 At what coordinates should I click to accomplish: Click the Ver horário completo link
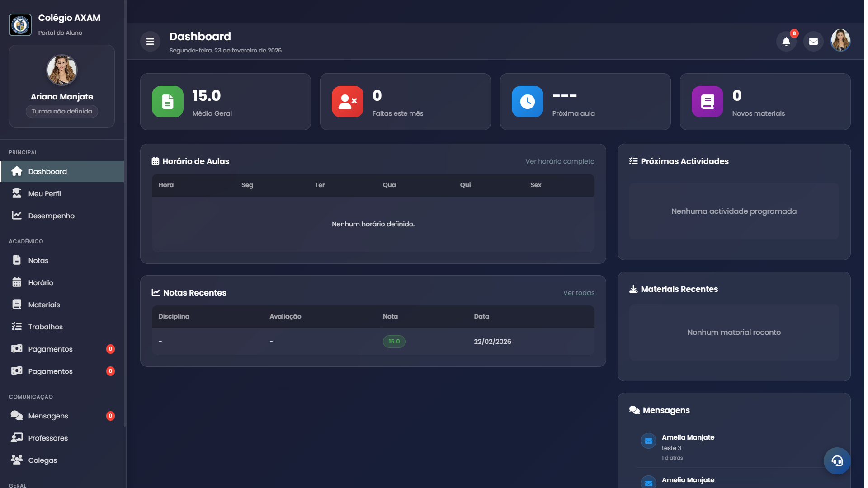[560, 161]
